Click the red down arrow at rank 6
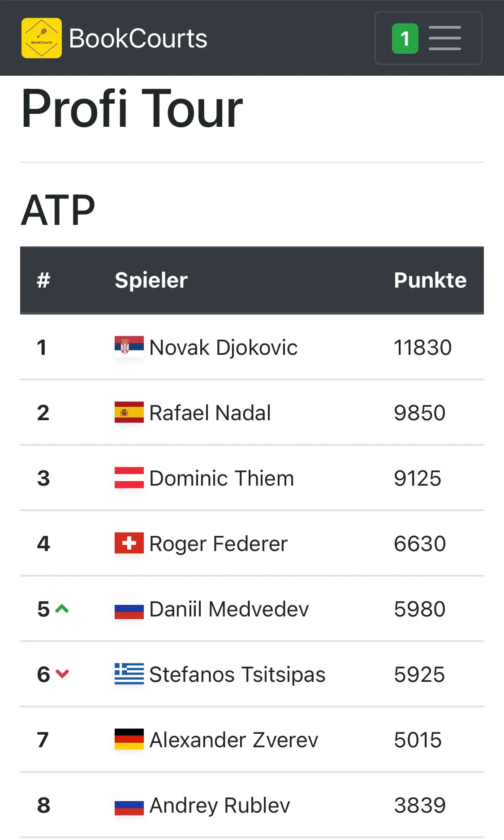This screenshot has width=504, height=840. click(x=62, y=673)
